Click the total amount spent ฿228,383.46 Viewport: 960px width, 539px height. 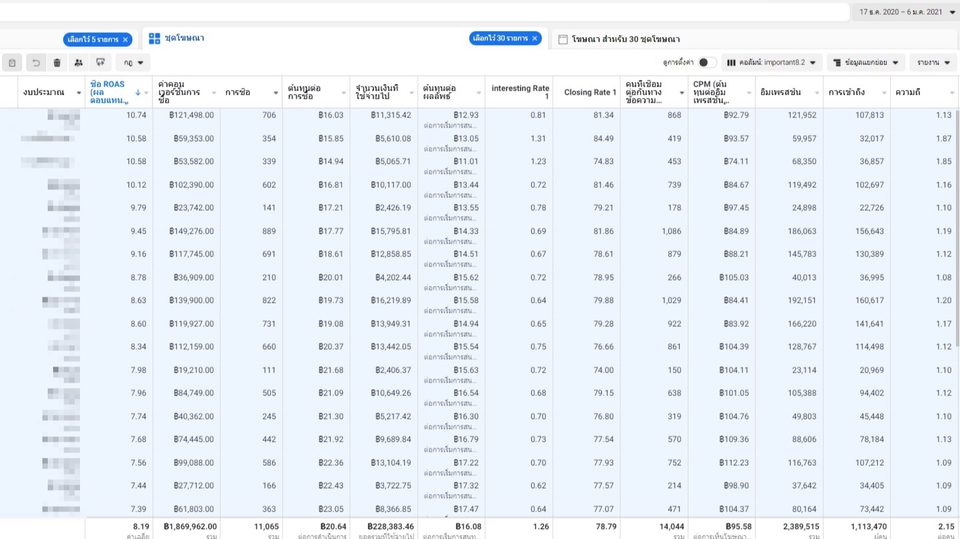click(x=390, y=526)
